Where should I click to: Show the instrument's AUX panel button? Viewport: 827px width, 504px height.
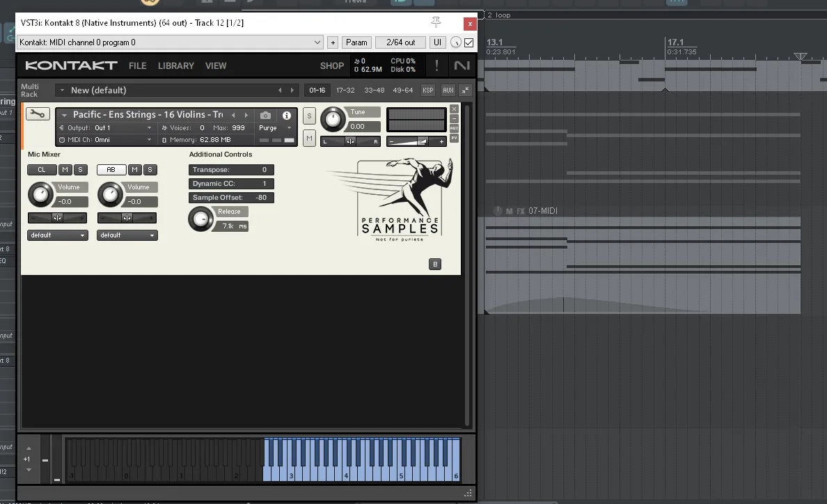454,128
